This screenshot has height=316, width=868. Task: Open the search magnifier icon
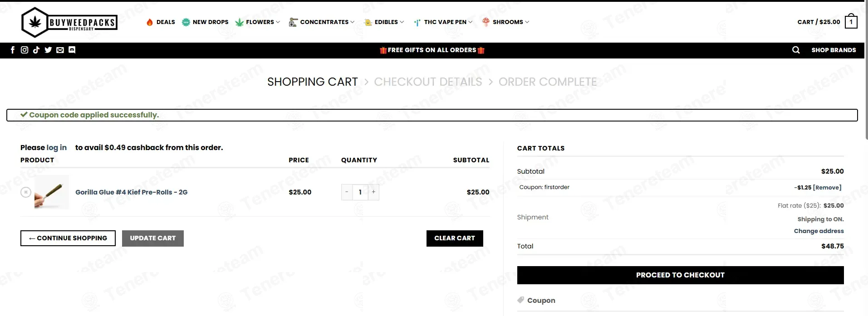[796, 50]
